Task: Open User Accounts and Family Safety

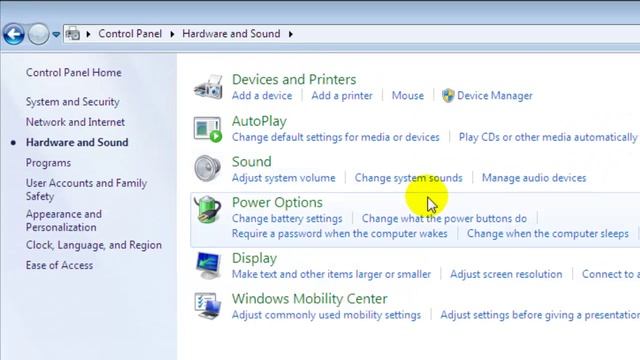Action: click(x=86, y=190)
